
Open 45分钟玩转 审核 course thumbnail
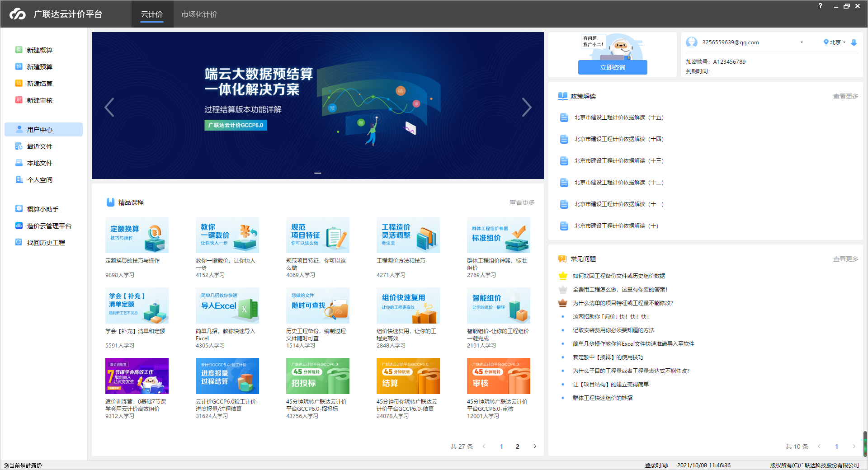click(x=499, y=376)
